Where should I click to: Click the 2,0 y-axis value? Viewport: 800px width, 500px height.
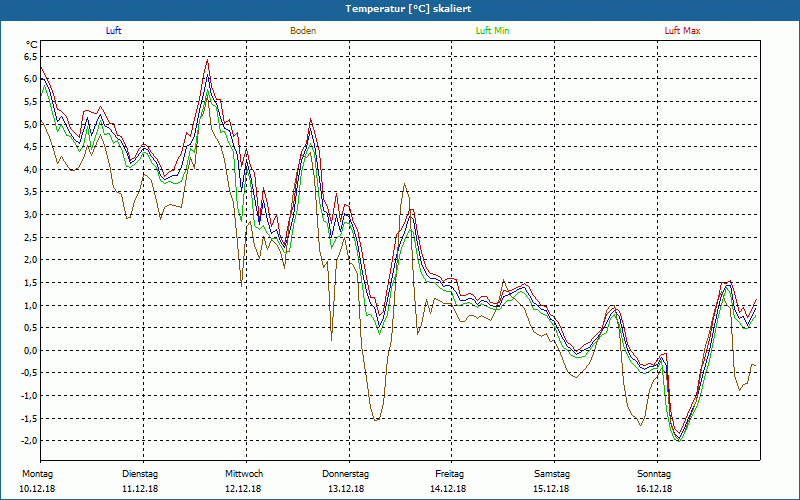click(x=31, y=260)
